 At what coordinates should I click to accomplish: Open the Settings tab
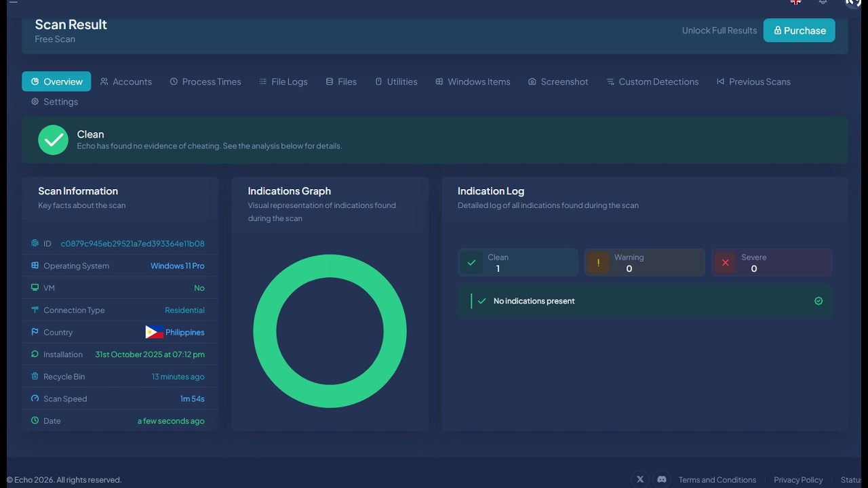click(x=54, y=102)
